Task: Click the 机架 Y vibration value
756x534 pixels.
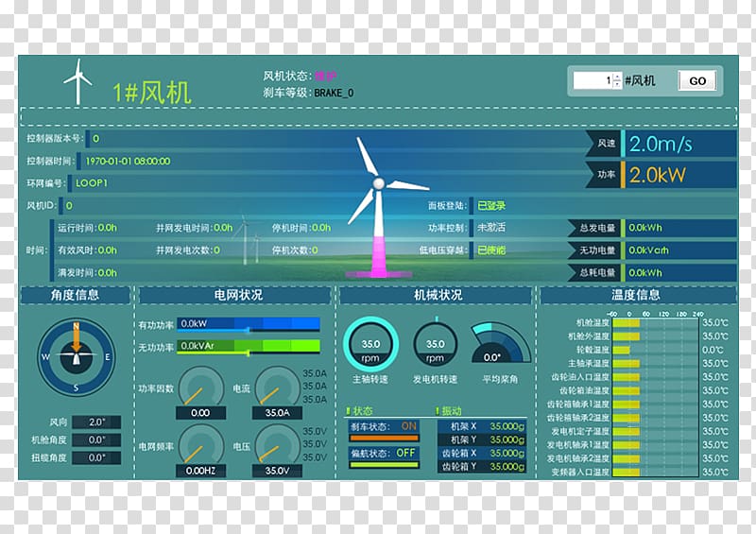Action: tap(507, 439)
